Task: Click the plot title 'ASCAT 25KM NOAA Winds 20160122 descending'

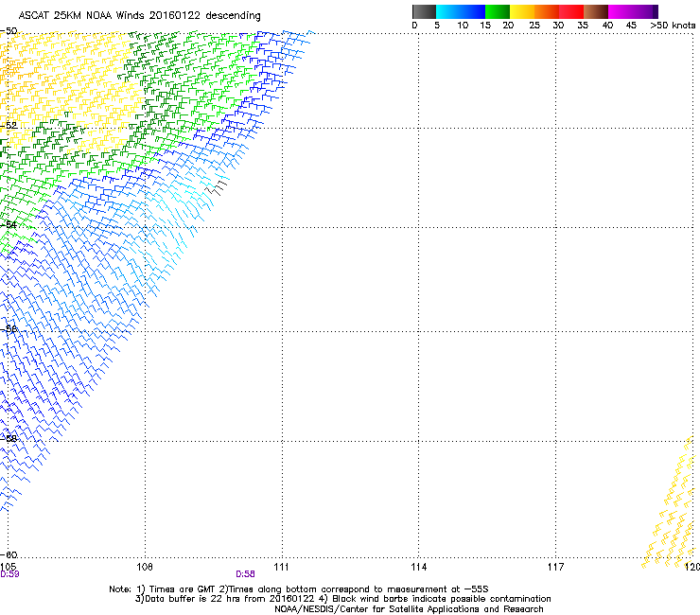Action: (x=139, y=15)
